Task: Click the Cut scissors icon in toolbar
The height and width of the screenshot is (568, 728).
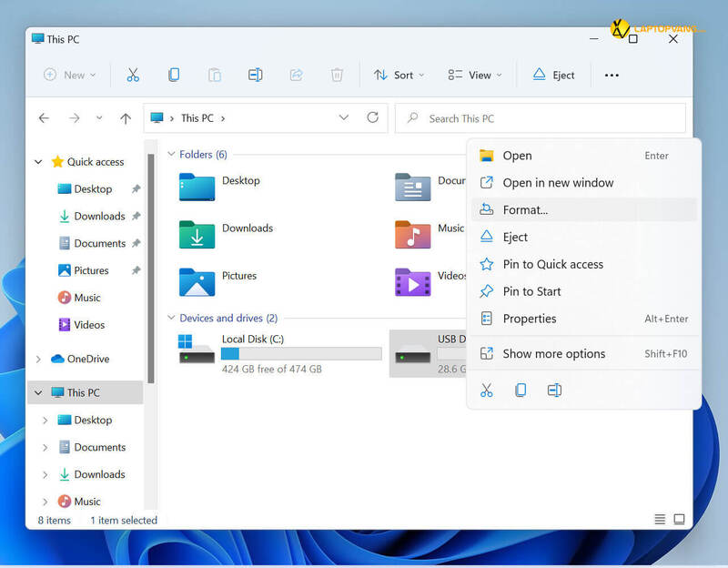Action: click(x=133, y=75)
